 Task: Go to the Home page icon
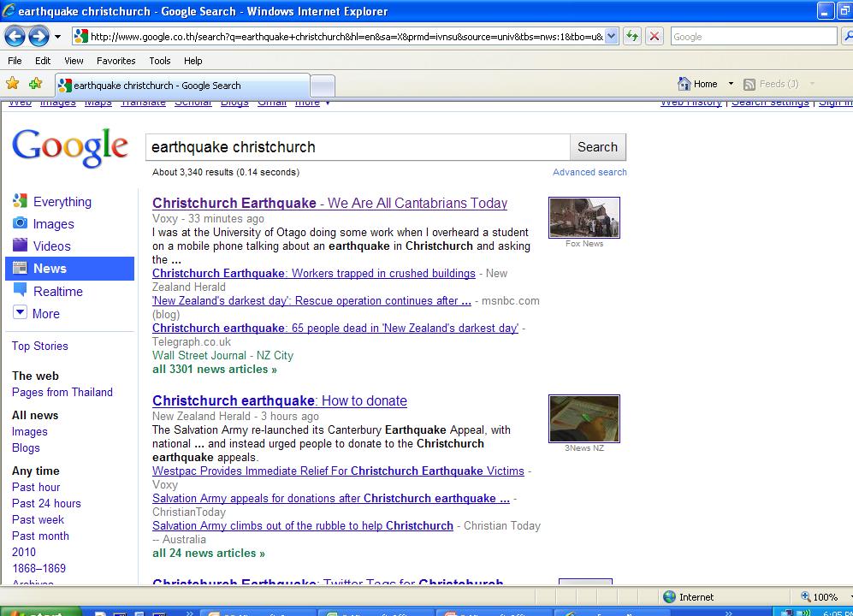(x=684, y=84)
